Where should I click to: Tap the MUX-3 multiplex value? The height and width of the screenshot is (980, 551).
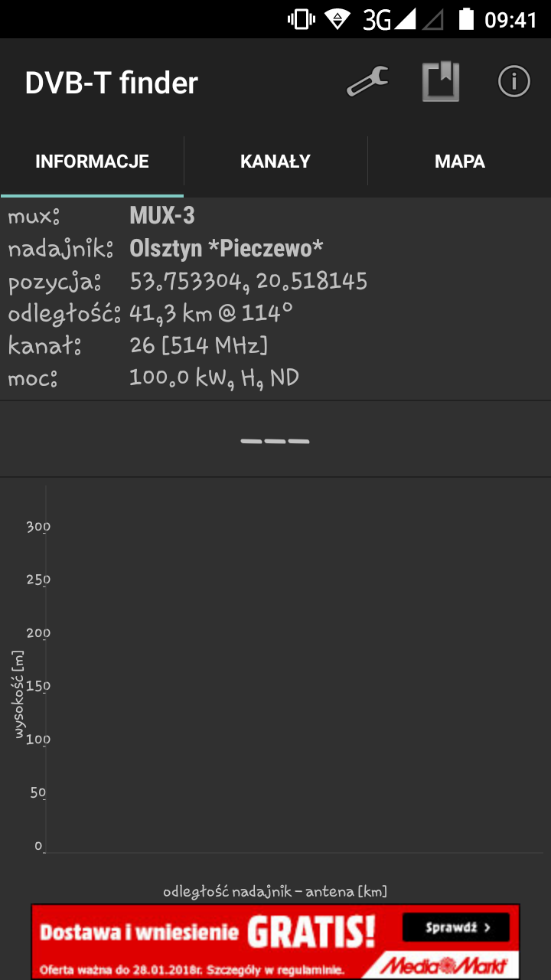click(x=162, y=216)
